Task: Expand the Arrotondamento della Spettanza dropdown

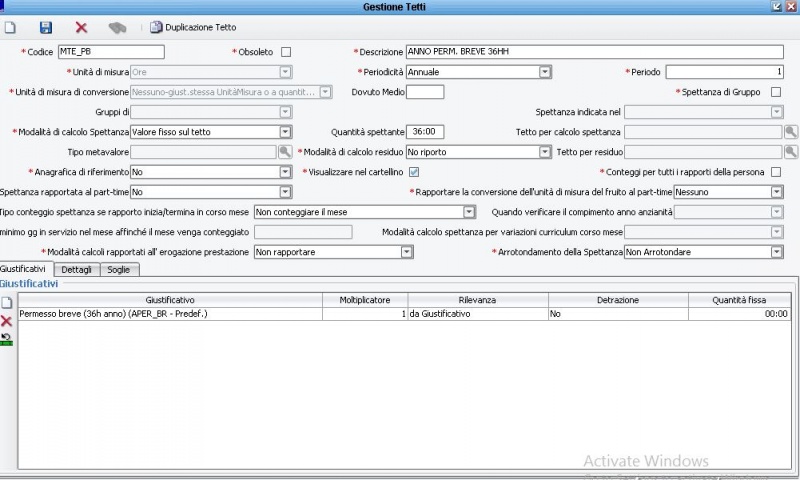Action: [x=777, y=252]
